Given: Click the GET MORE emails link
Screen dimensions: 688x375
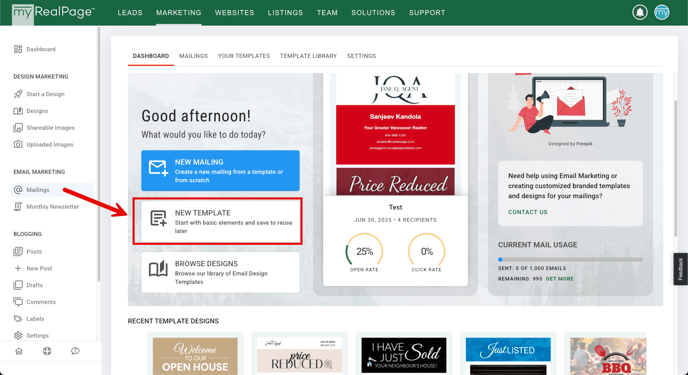Looking at the screenshot, I should 559,279.
